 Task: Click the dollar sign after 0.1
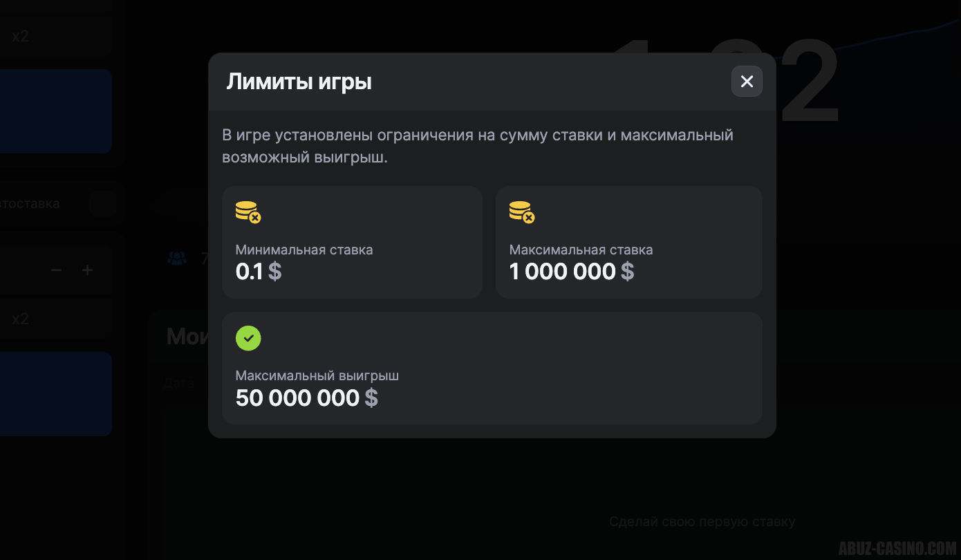[x=274, y=272]
